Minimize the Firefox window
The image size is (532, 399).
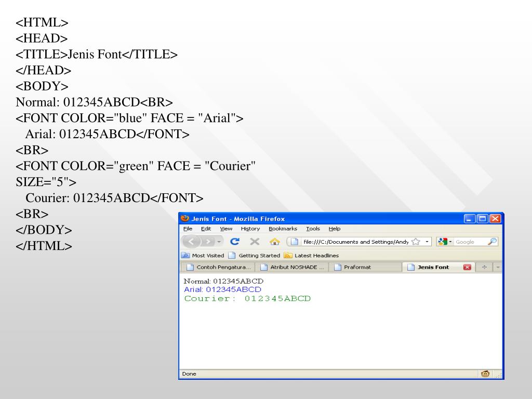469,219
